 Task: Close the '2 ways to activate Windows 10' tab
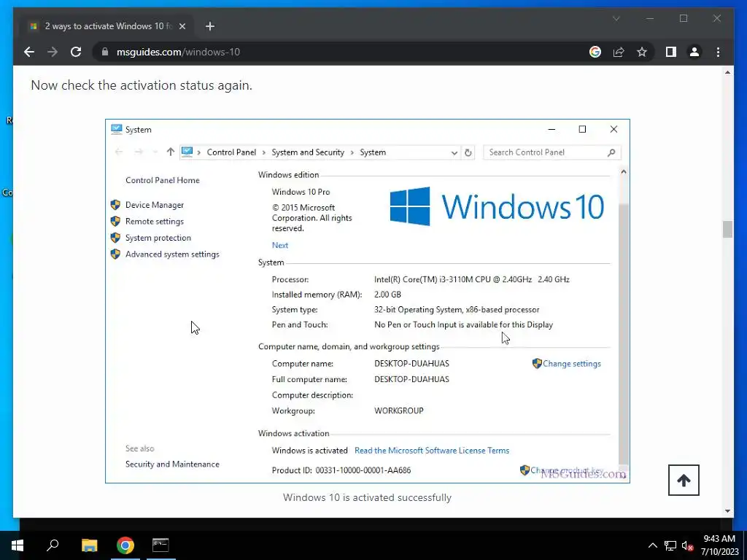click(x=182, y=26)
